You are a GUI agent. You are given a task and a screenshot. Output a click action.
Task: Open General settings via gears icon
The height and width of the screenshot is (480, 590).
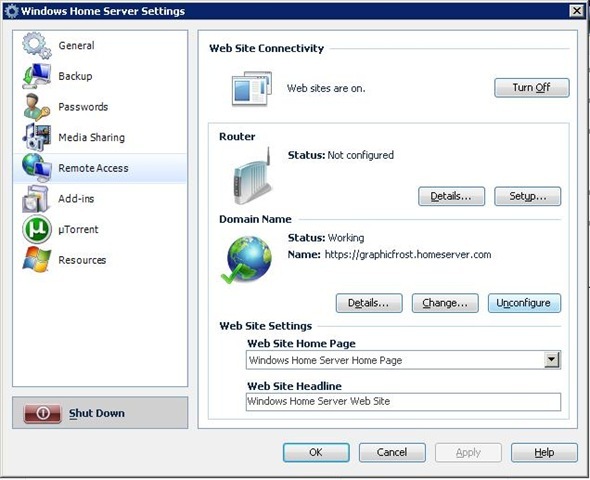pyautogui.click(x=36, y=46)
